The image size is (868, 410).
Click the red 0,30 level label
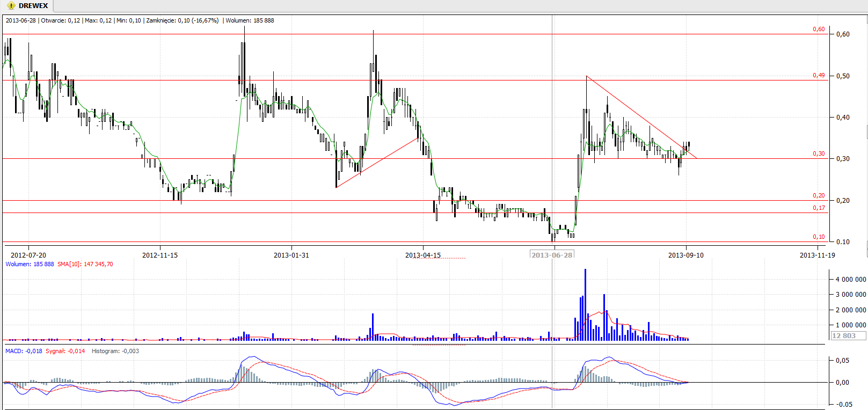coord(819,153)
